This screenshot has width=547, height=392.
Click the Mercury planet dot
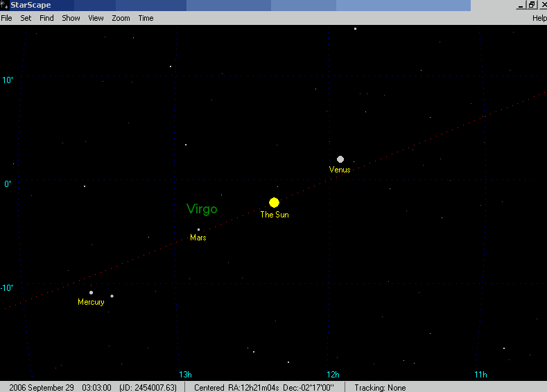(91, 293)
